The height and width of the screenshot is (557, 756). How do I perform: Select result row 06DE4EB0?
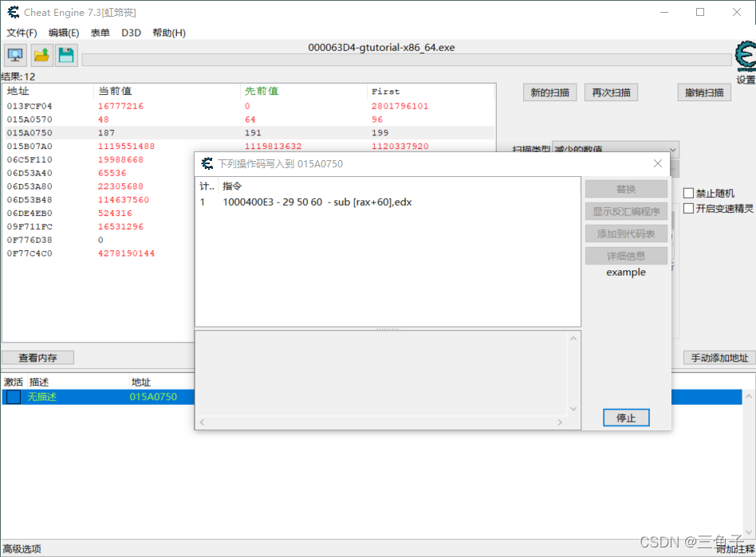tap(99, 213)
